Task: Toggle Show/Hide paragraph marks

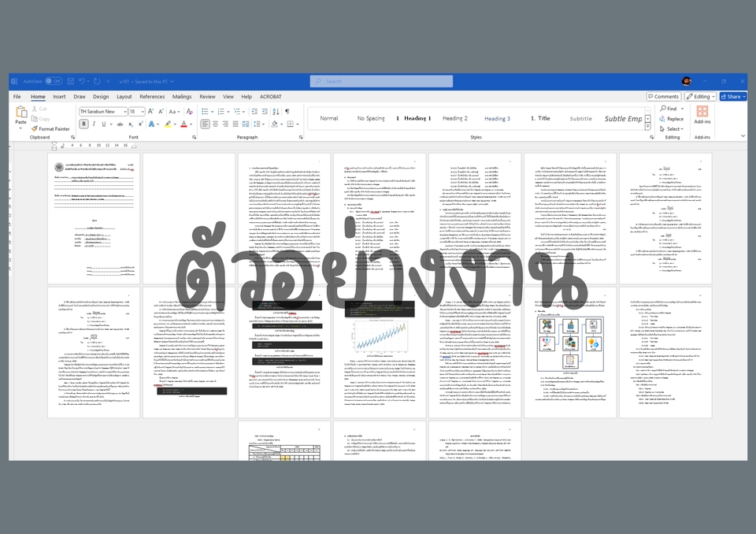Action: click(x=287, y=111)
